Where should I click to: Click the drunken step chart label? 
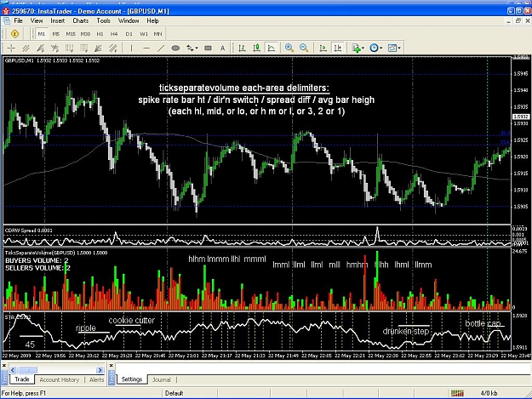tap(406, 331)
